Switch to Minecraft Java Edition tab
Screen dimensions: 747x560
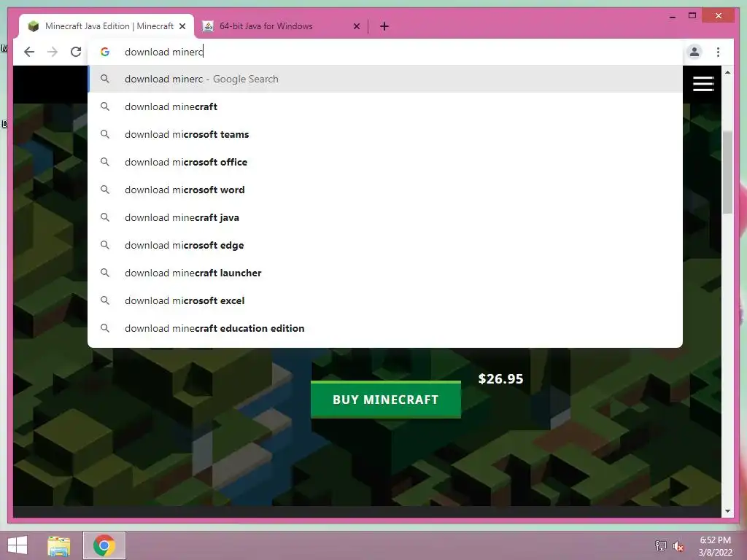107,26
